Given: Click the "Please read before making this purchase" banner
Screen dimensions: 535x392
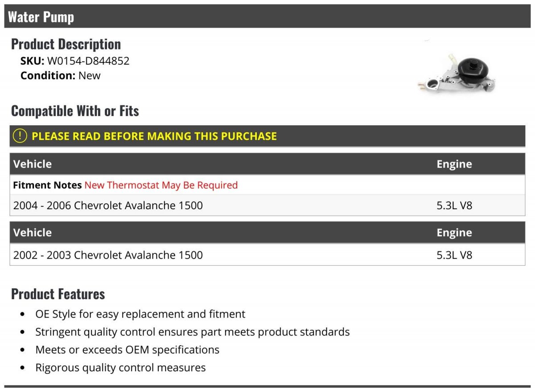Looking at the screenshot, I should [154, 136].
